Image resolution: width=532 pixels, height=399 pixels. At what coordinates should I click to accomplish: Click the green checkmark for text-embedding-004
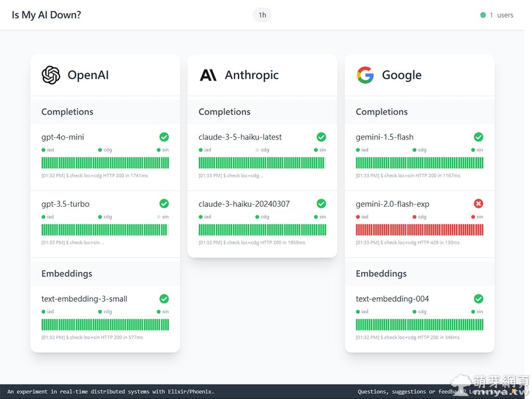478,299
